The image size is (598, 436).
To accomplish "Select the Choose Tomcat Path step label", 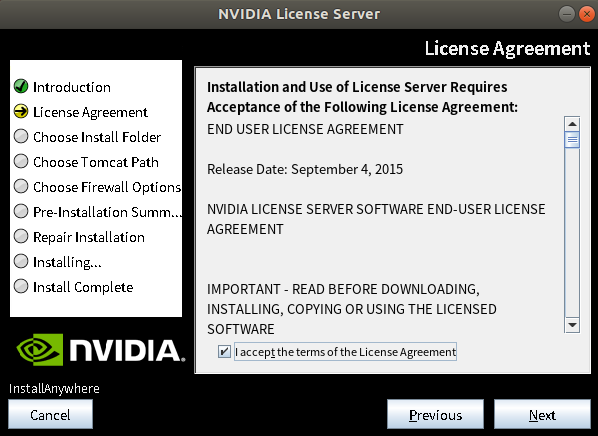I will pyautogui.click(x=96, y=162).
